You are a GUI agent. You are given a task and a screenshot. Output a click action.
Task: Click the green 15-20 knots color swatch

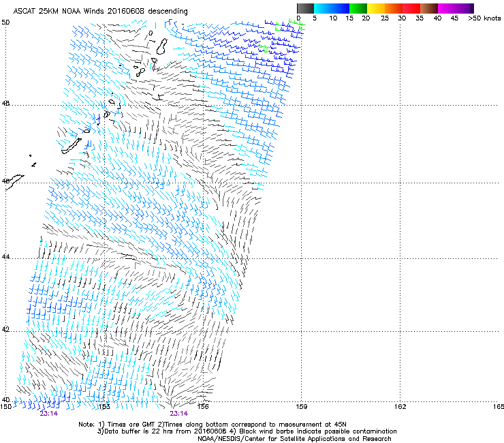pyautogui.click(x=358, y=8)
